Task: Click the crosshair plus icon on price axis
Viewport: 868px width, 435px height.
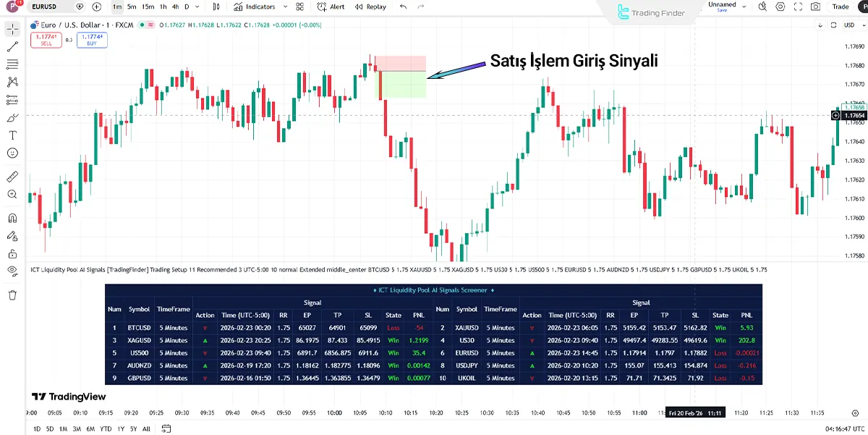Action: pyautogui.click(x=835, y=115)
